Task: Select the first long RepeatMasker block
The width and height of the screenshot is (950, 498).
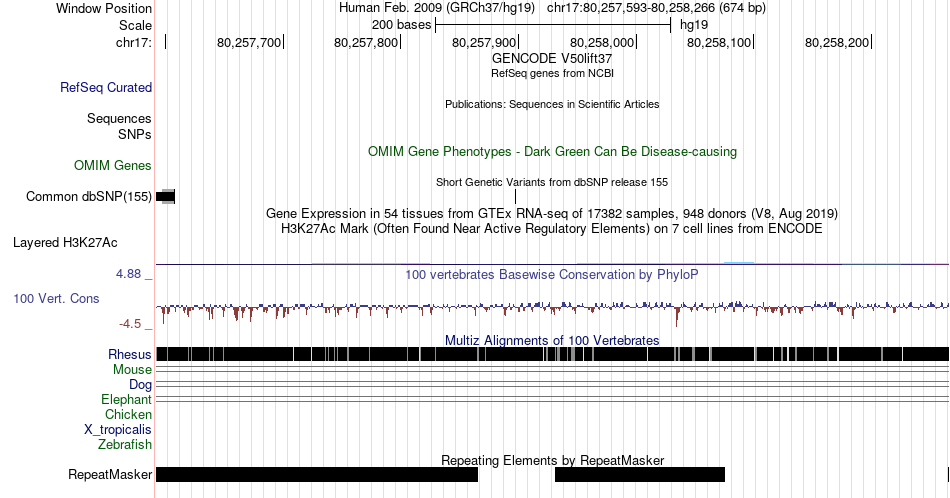Action: click(x=317, y=474)
